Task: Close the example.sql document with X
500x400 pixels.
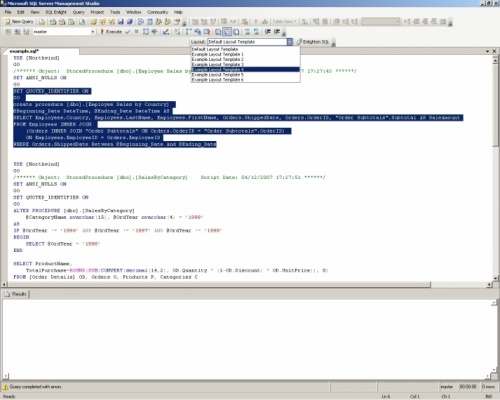Action: [494, 51]
